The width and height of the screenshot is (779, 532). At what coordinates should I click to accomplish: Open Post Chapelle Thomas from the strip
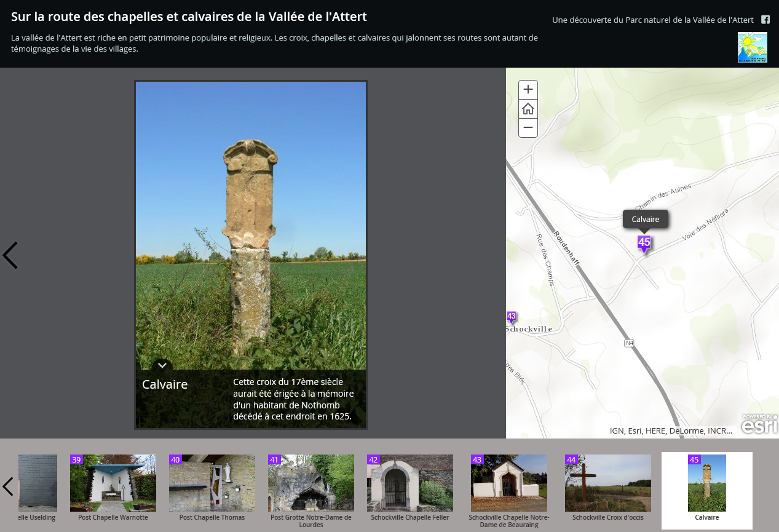pyautogui.click(x=212, y=483)
